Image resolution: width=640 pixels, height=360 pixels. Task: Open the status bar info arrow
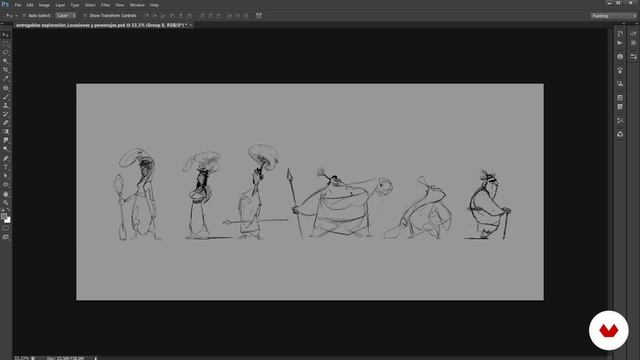pyautogui.click(x=96, y=358)
